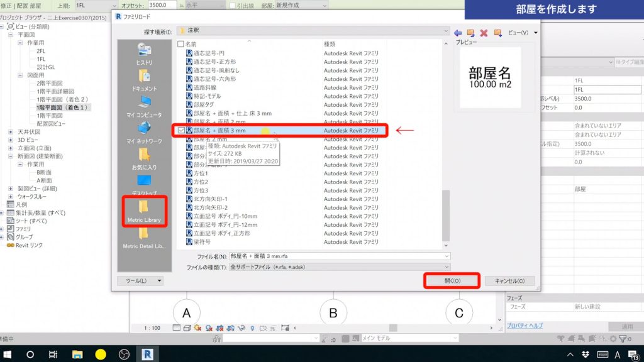Uncheck the 部屋名 + 面積 3 mm file checkbox
The height and width of the screenshot is (362, 644).
181,130
